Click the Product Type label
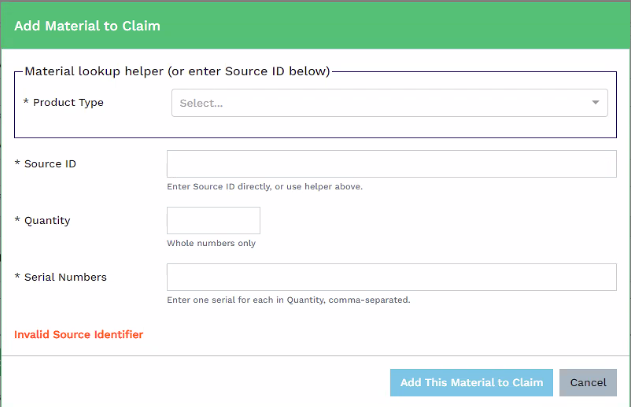 68,102
